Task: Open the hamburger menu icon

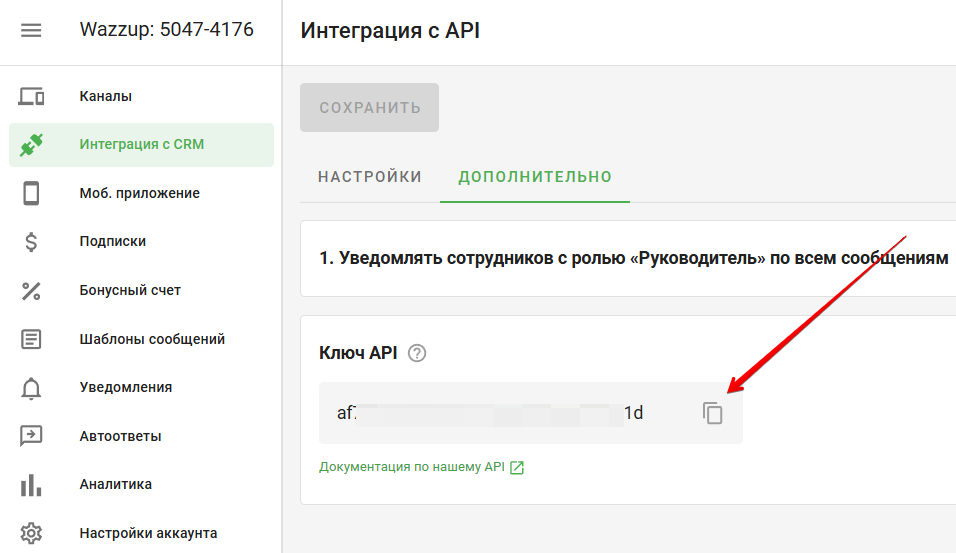Action: point(31,30)
